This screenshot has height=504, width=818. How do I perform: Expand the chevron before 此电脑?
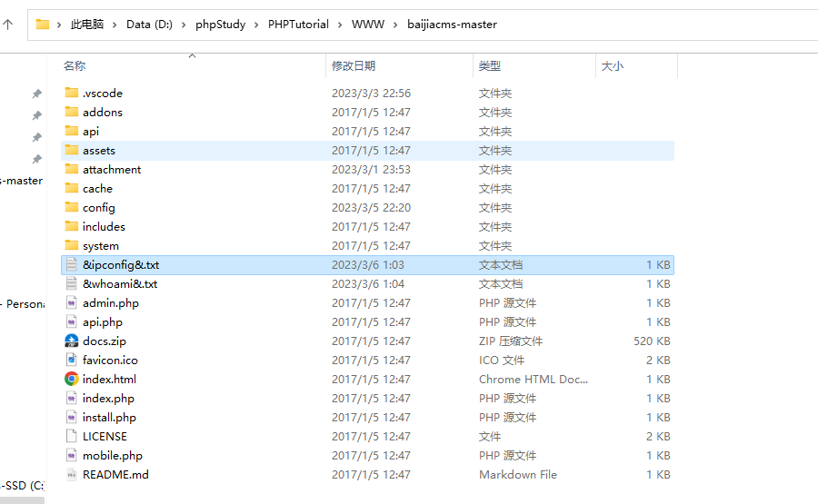59,25
